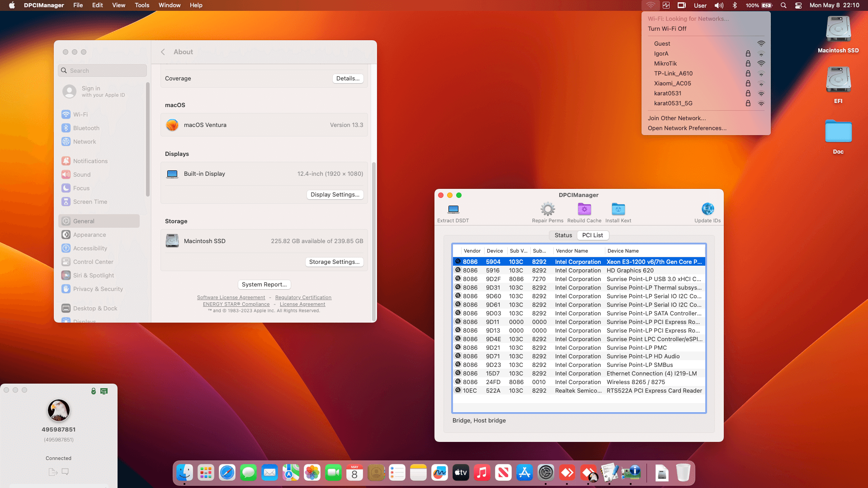Open the Software License Agreement link
The width and height of the screenshot is (868, 488).
pos(231,298)
